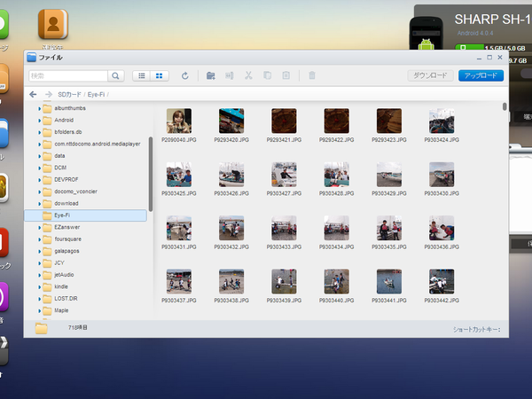Click the cut scissors icon
The image size is (532, 399).
pos(248,75)
